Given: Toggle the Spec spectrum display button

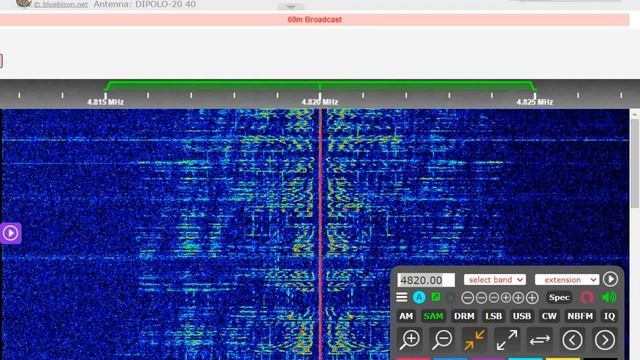Looking at the screenshot, I should pos(559,298).
